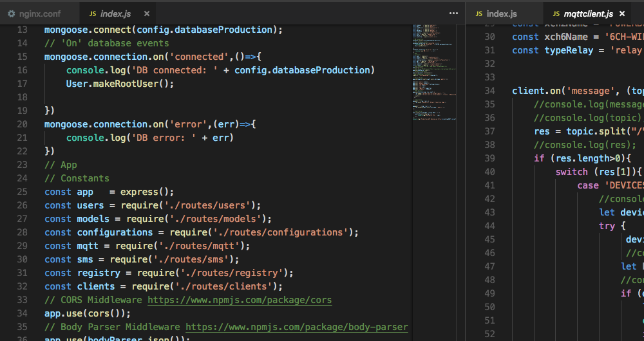Screen dimensions: 644x341
Task: Close the left group's index.js tab
Action: tap(147, 14)
